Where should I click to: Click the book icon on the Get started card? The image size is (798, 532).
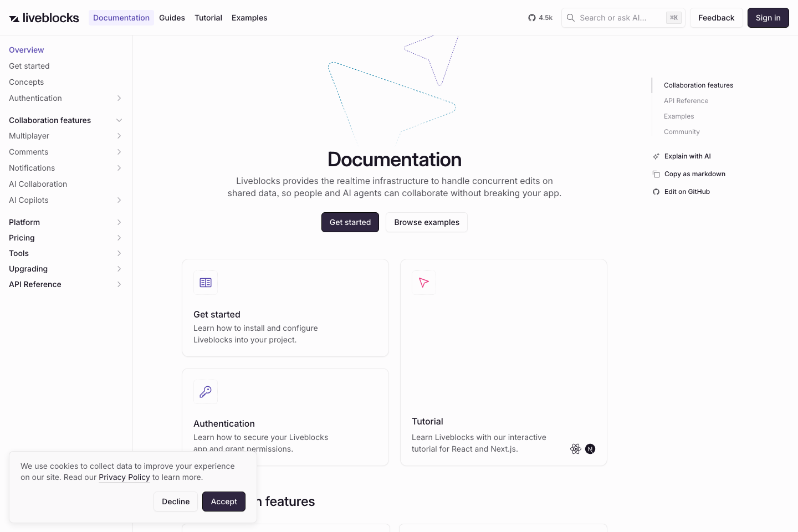206,283
